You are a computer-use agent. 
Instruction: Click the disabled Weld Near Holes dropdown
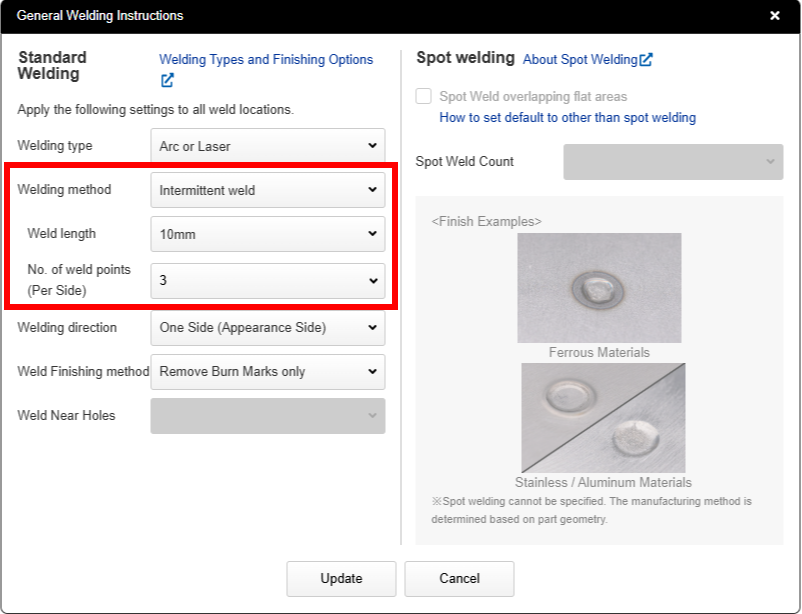[x=267, y=416]
